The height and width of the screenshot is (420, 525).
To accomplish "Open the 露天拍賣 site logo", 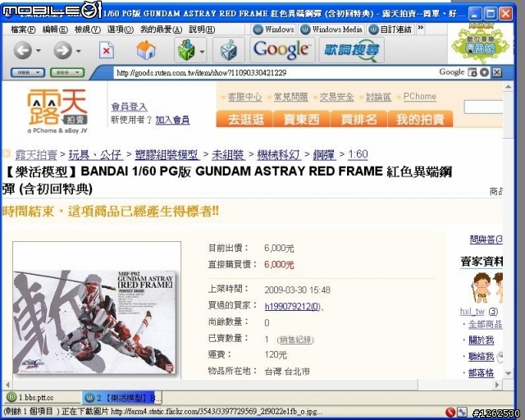I will point(57,111).
